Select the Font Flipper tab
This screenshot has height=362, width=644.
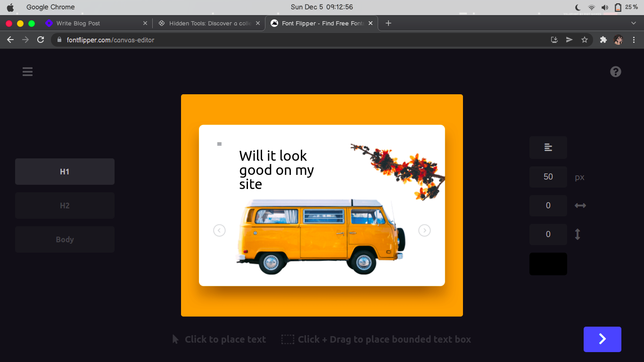point(322,23)
